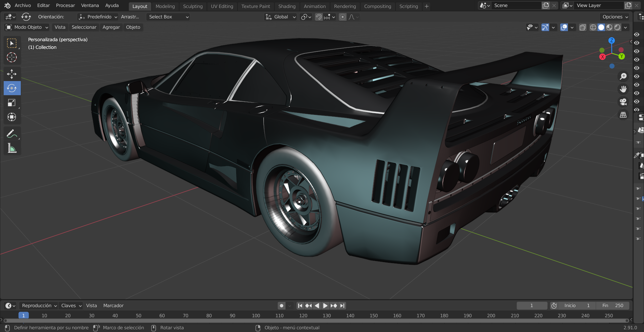This screenshot has height=332, width=644.
Task: Jump to previous keyframe
Action: (x=309, y=306)
